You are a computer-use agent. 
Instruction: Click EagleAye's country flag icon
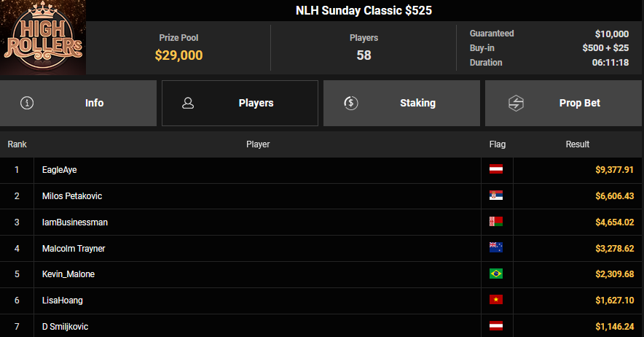(496, 169)
